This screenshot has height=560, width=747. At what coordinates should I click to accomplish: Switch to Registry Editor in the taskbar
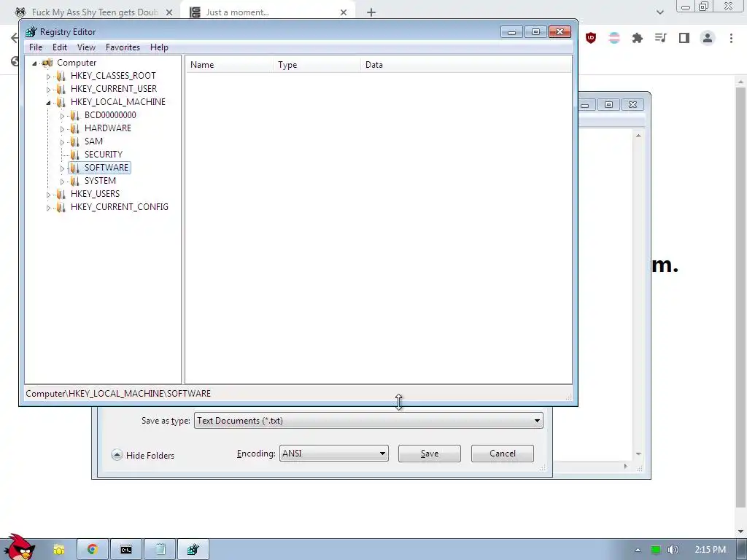193,550
